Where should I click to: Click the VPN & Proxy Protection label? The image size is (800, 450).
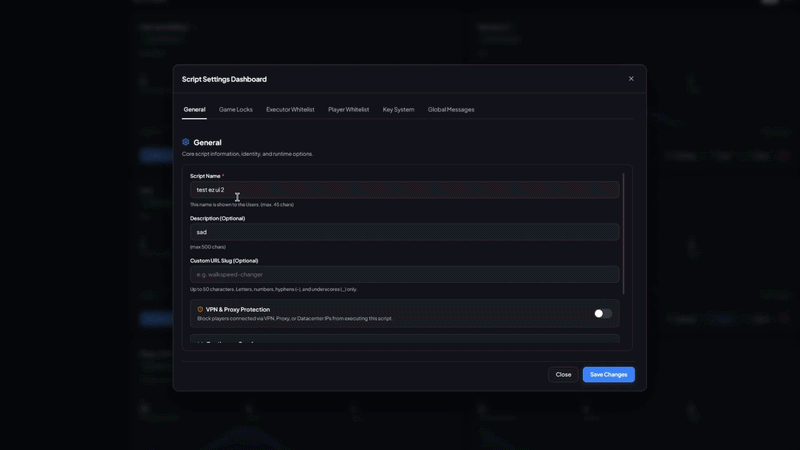coord(238,309)
